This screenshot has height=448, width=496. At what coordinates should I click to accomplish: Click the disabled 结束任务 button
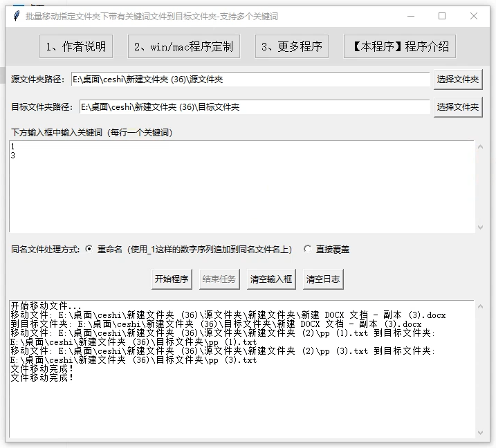tap(219, 279)
